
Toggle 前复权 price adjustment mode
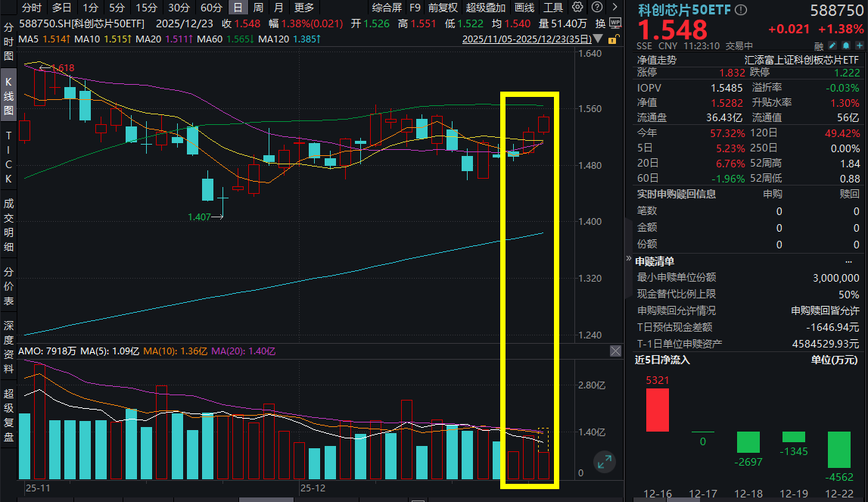tap(442, 8)
